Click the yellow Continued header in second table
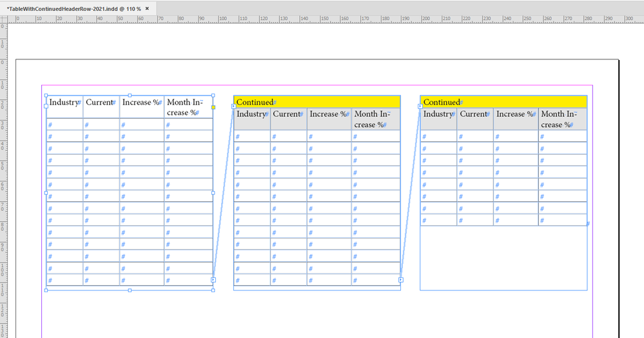 [x=317, y=102]
